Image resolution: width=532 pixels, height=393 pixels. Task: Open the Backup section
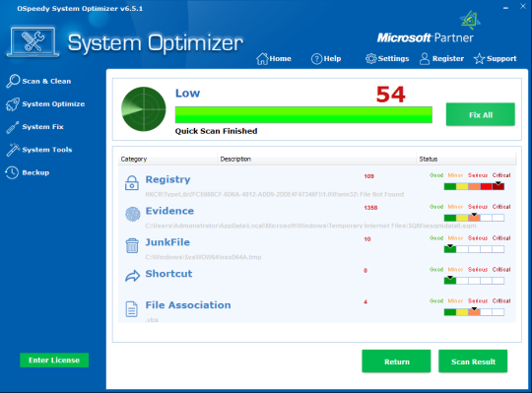28,172
